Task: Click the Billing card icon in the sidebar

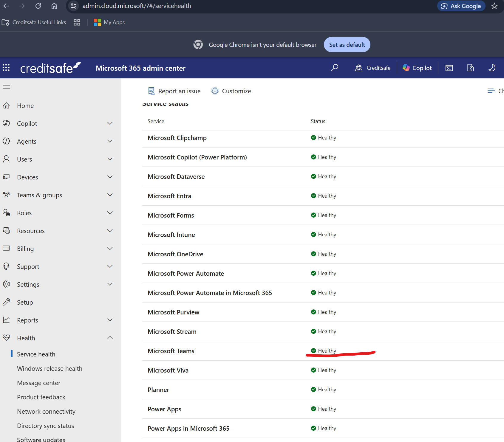Action: 6,249
